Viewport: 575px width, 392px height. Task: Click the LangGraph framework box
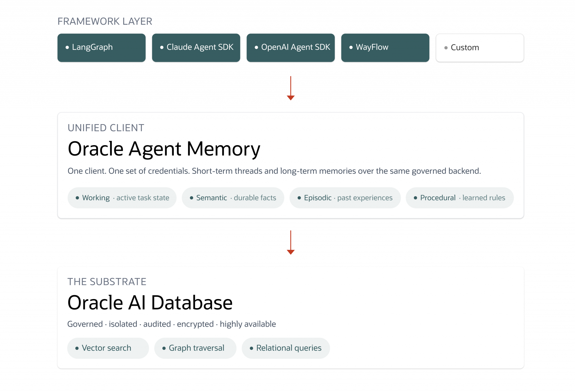pyautogui.click(x=101, y=48)
